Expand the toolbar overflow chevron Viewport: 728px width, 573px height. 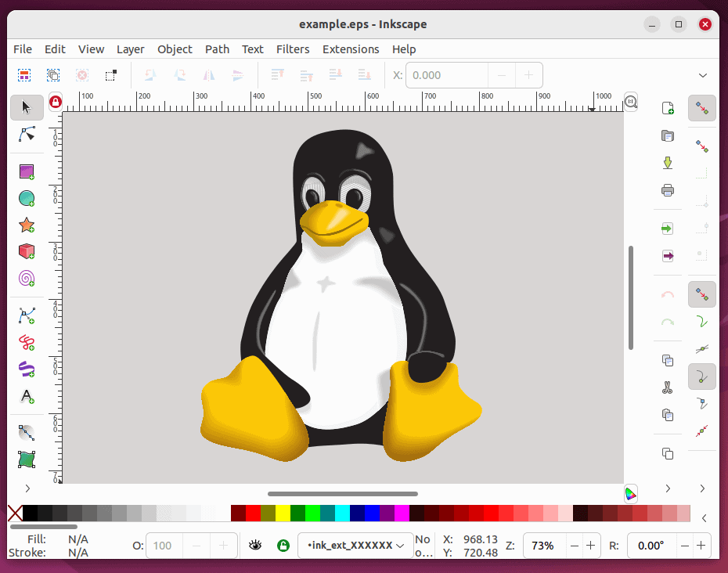pos(702,75)
